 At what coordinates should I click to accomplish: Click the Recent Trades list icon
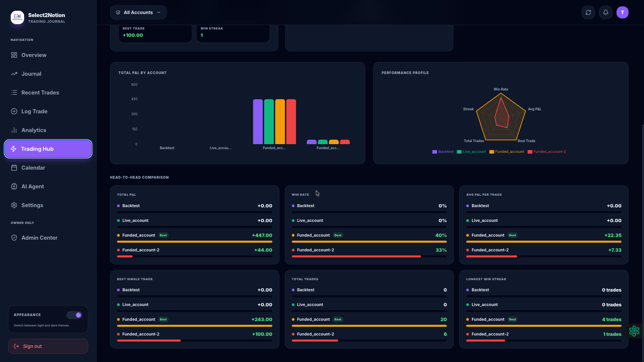click(x=14, y=93)
